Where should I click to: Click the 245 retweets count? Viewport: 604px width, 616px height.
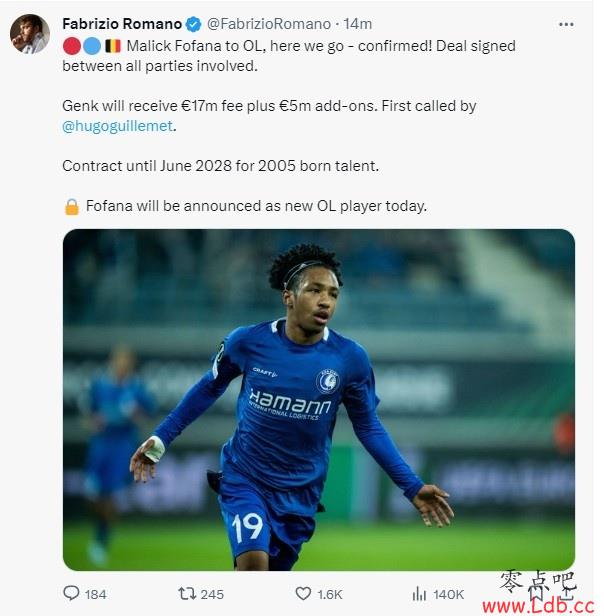212,594
